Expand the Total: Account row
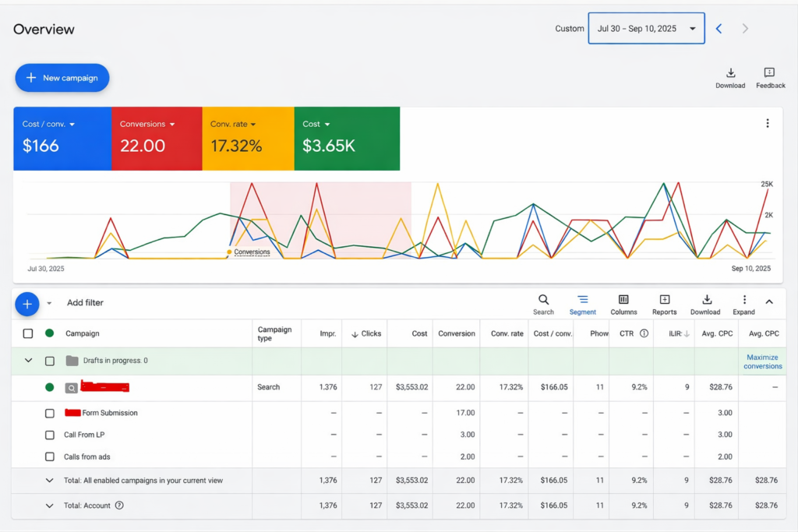Viewport: 798px width, 532px height. 50,506
